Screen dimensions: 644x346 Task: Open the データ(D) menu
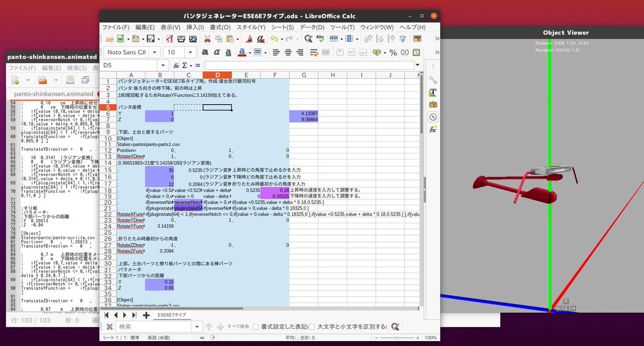coord(312,27)
